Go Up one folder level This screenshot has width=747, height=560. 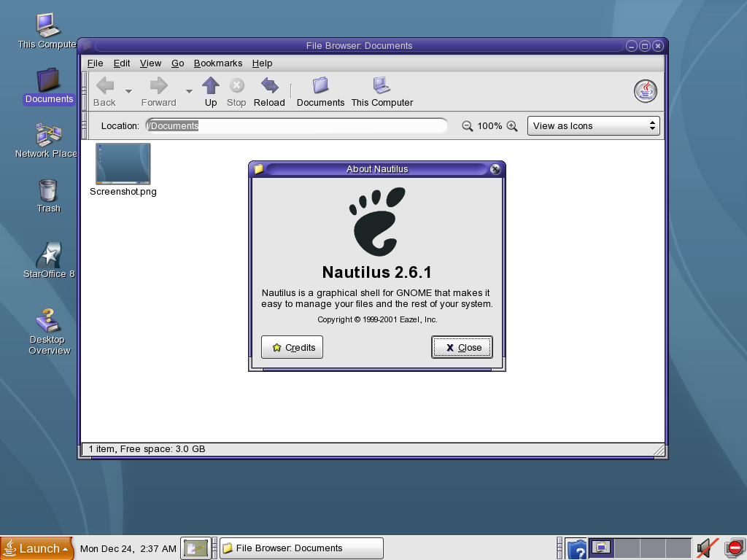point(211,92)
